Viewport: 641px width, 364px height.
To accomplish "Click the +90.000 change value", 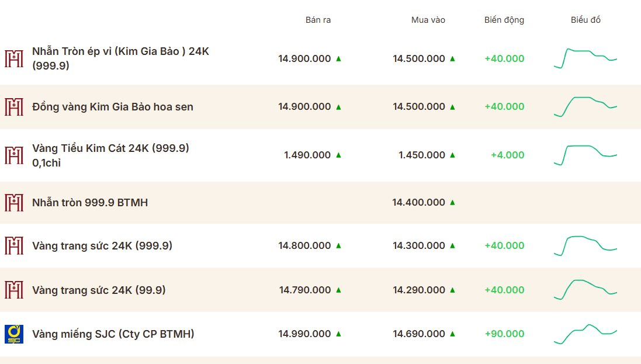I will 504,334.
